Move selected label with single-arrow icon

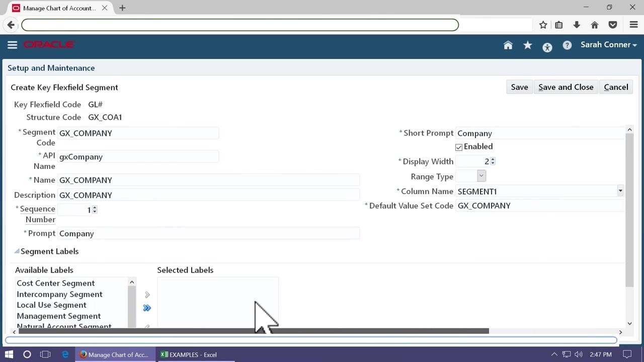(147, 295)
